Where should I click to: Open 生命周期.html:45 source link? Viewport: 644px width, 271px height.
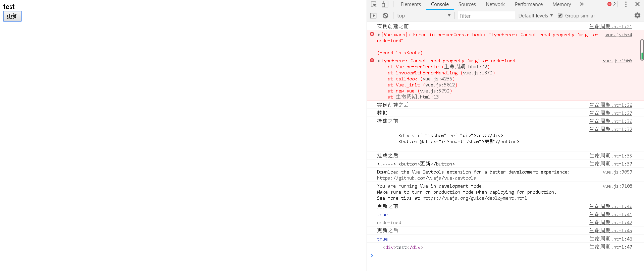point(610,230)
